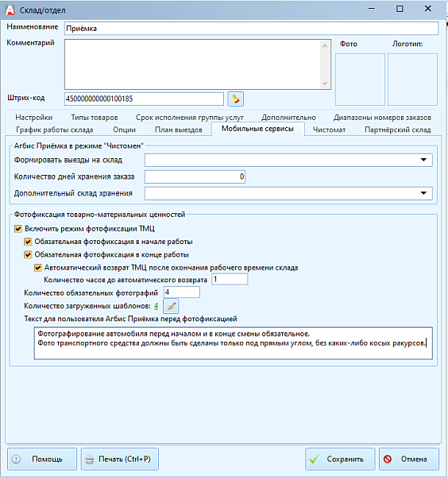The height and width of the screenshot is (477, 448).
Task: Click the Логотип image placeholder
Action: click(412, 79)
